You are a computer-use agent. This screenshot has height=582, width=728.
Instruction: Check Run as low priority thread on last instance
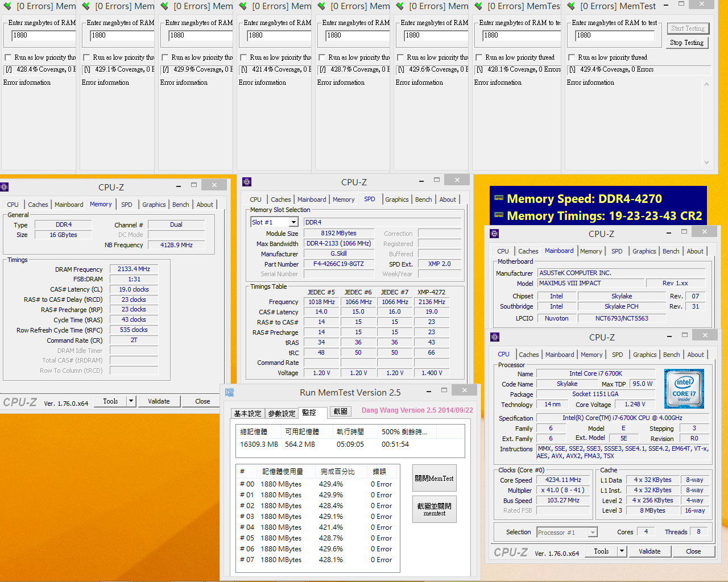(571, 57)
